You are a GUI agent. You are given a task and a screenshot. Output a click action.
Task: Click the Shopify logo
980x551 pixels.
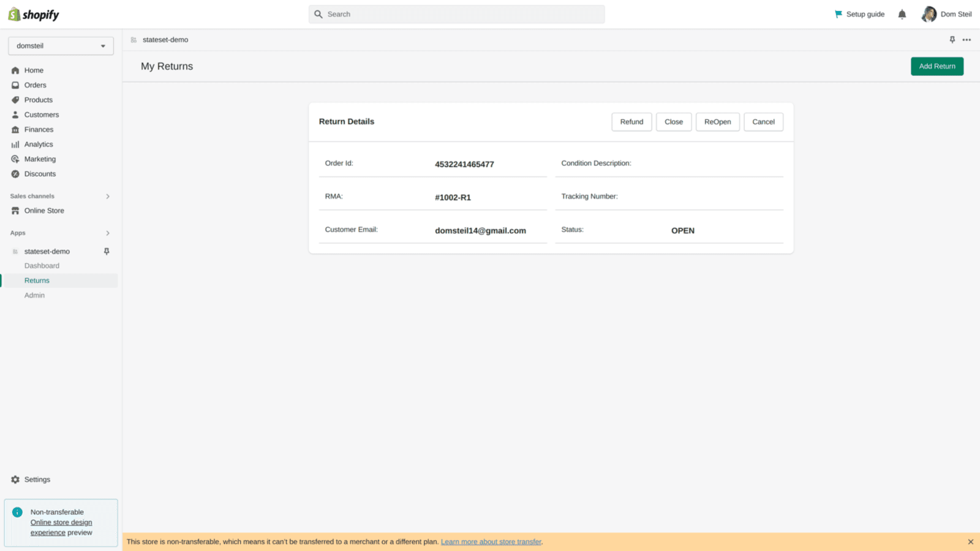pos(34,15)
